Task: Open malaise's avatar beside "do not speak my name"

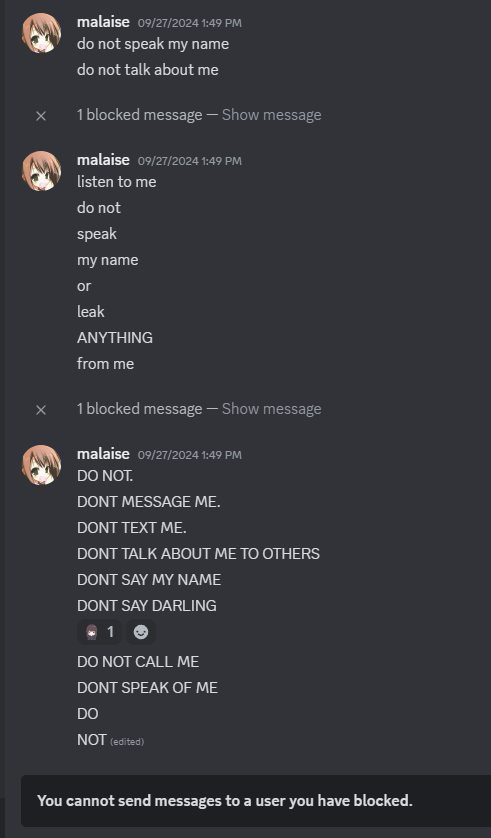Action: pos(41,33)
